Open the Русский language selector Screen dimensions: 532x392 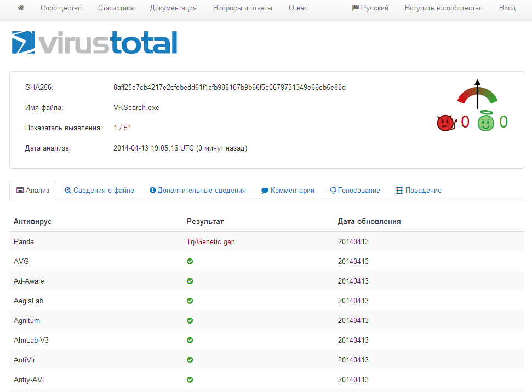(370, 8)
